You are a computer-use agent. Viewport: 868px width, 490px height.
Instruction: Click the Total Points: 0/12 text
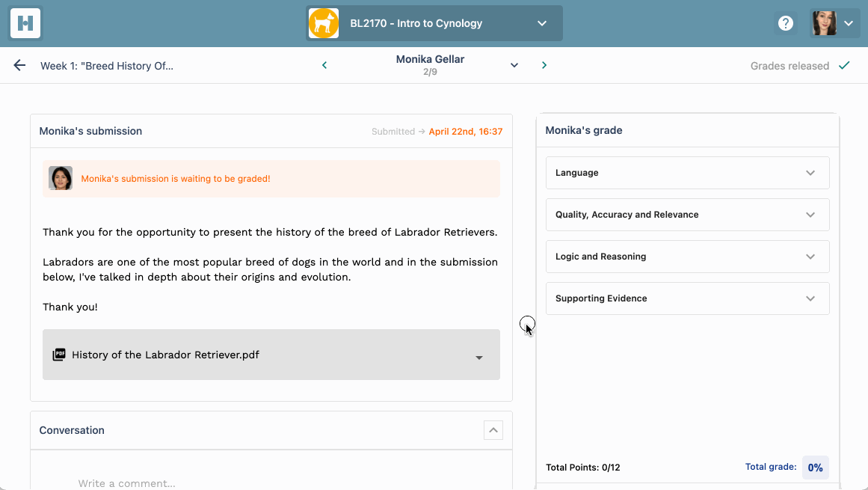click(x=583, y=468)
